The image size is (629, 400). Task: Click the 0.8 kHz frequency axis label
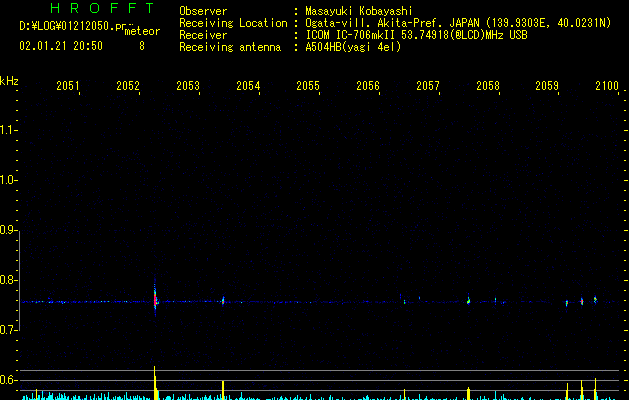(x=8, y=280)
